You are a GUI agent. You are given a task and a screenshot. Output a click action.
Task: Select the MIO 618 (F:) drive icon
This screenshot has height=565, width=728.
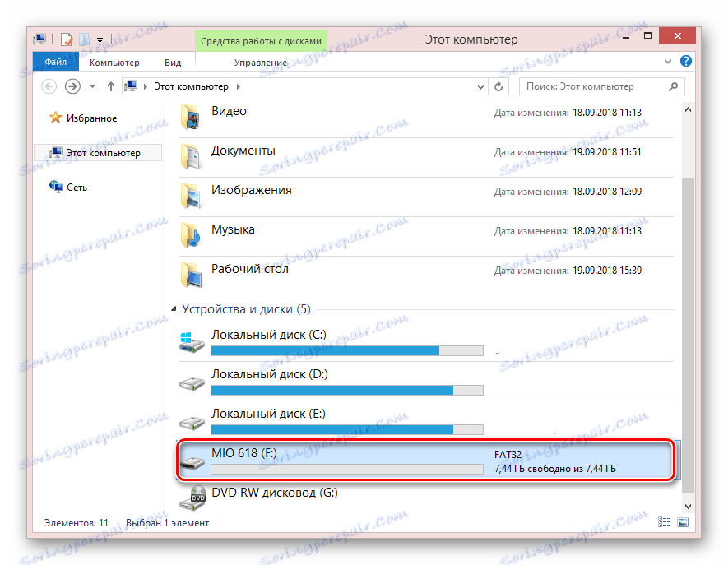point(192,462)
